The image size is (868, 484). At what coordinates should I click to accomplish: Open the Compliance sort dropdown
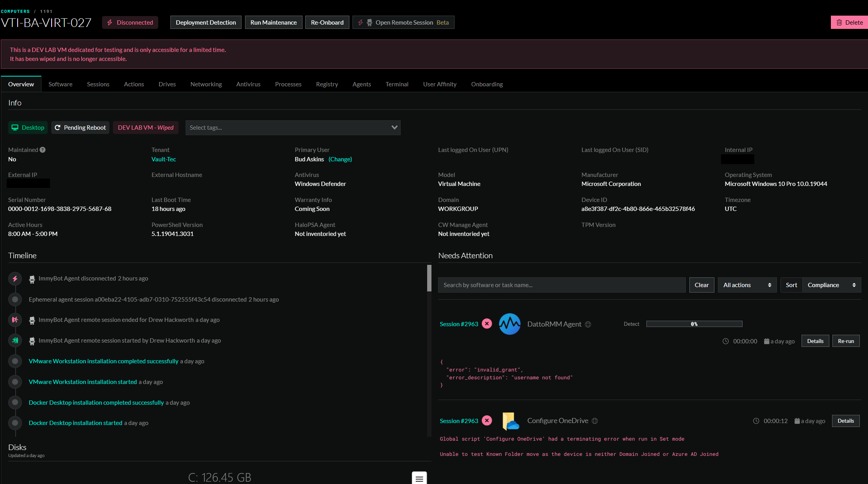831,285
